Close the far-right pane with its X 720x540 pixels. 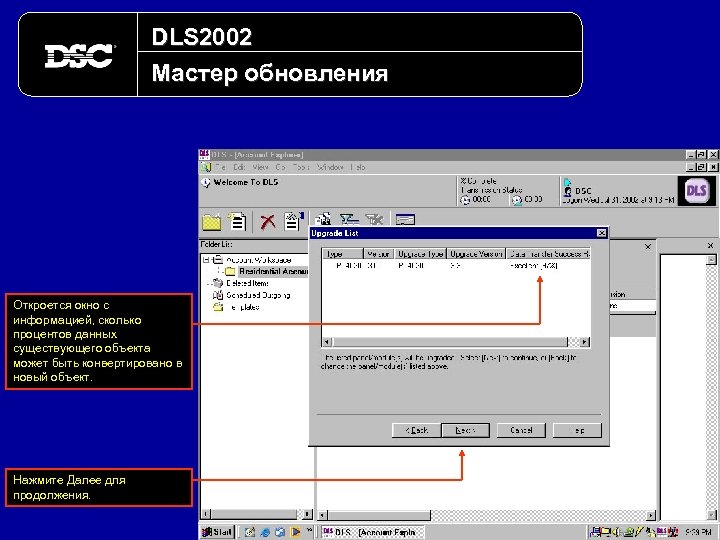coord(711,246)
